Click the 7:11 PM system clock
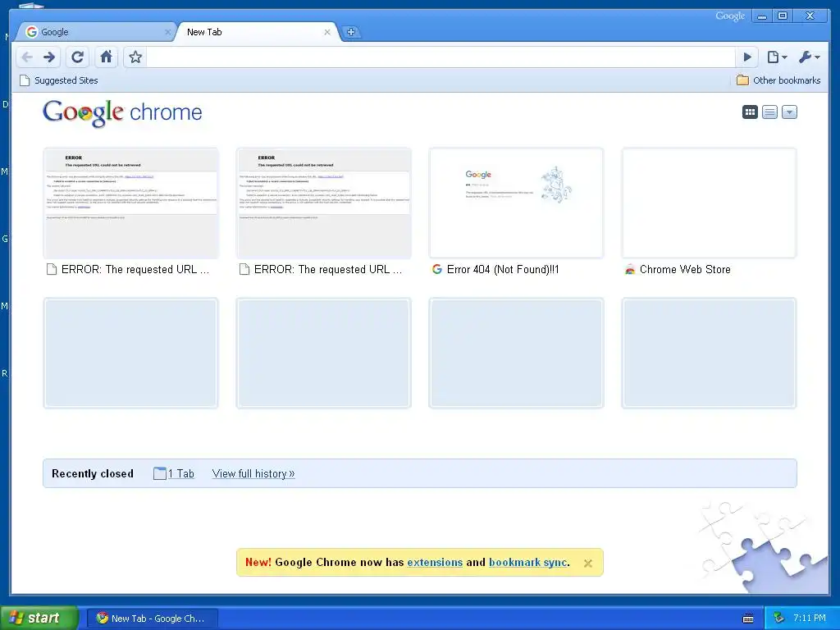 (x=809, y=619)
